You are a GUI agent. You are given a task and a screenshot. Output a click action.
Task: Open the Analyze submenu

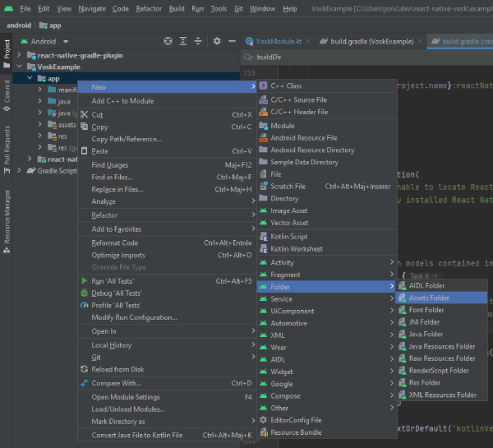pos(167,201)
